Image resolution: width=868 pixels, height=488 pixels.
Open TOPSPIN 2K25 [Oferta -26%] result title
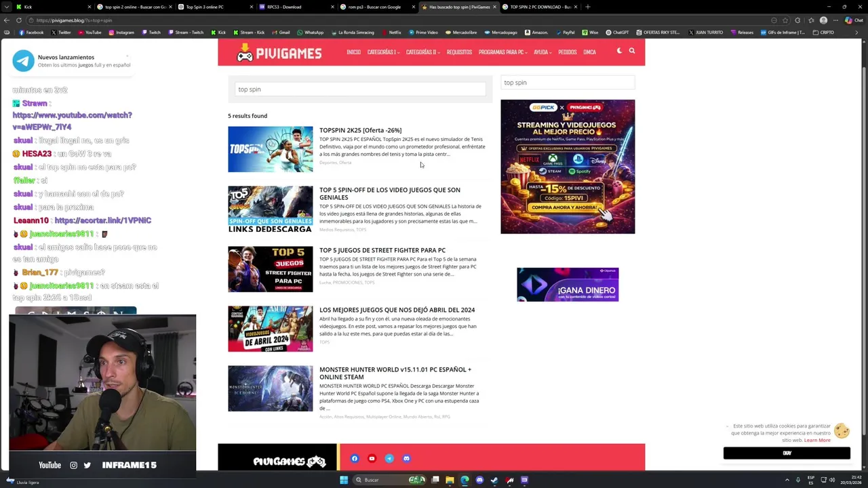[360, 130]
